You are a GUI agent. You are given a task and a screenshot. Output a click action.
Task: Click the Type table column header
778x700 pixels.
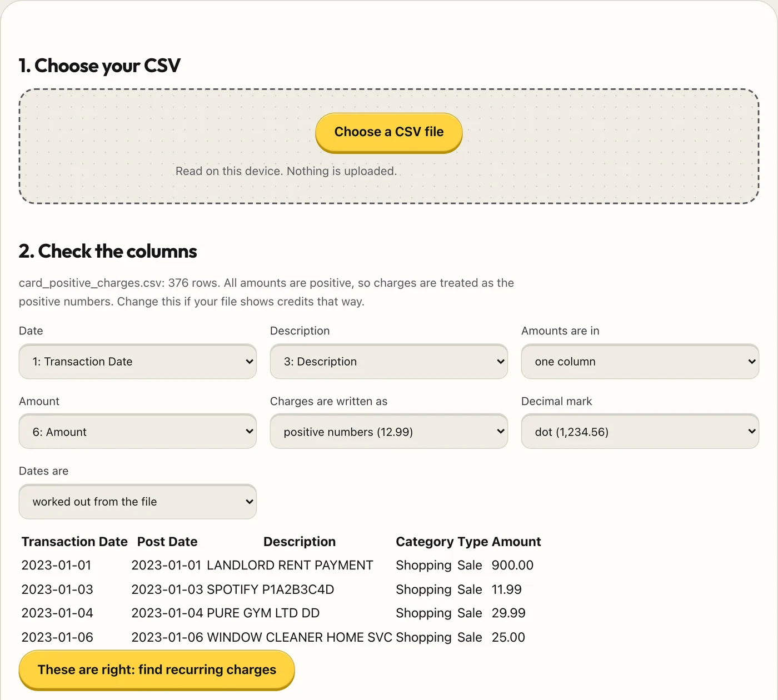(x=473, y=542)
